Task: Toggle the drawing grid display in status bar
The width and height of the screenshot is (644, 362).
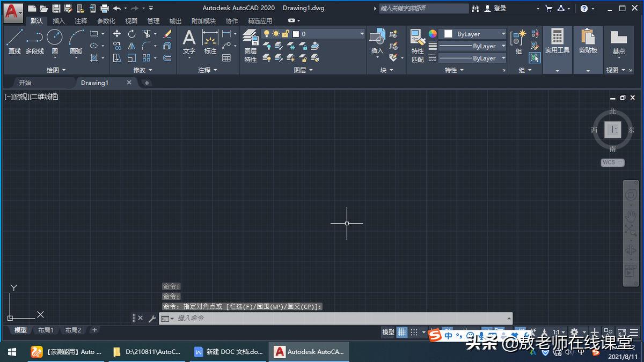Action: [x=402, y=333]
